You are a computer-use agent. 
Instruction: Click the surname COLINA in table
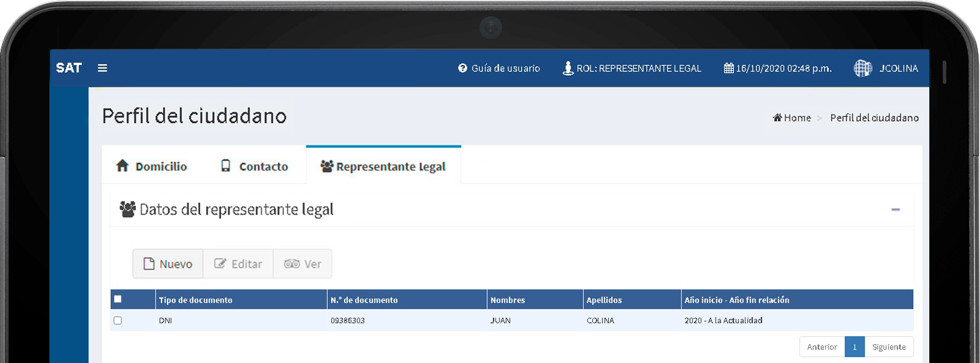[x=601, y=320]
